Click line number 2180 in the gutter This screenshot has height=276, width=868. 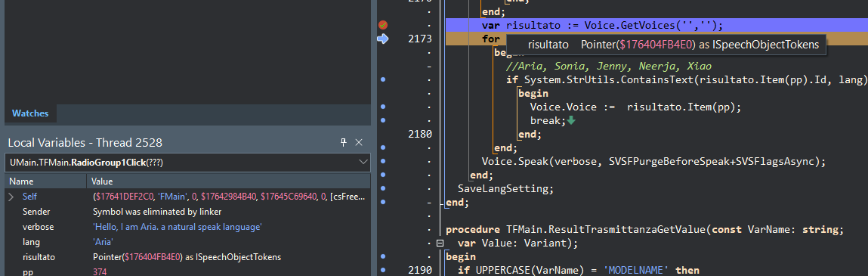coord(419,134)
